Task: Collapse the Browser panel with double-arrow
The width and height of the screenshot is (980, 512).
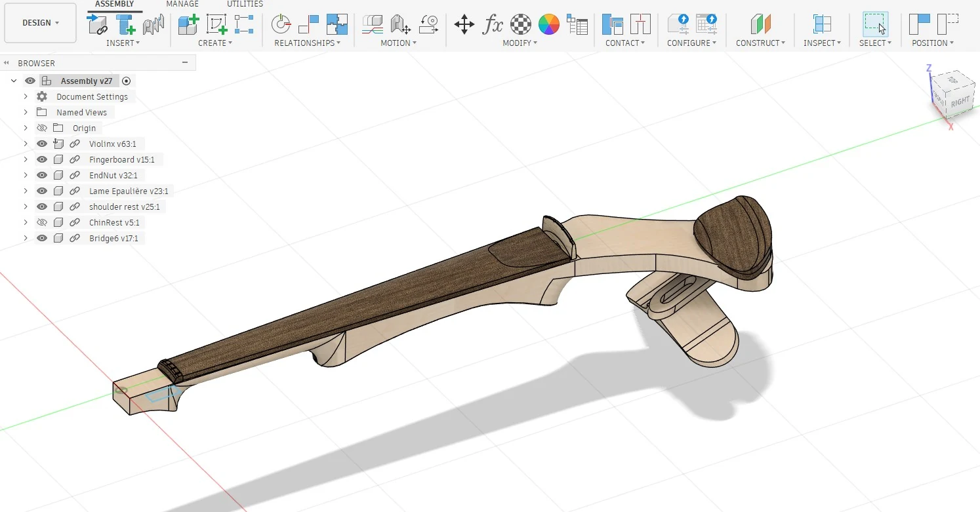Action: click(7, 63)
